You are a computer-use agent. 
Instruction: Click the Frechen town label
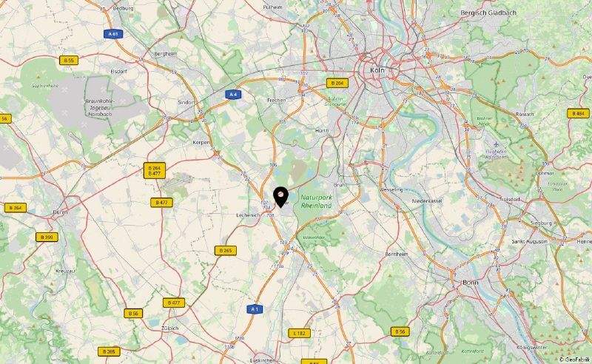pyautogui.click(x=276, y=101)
